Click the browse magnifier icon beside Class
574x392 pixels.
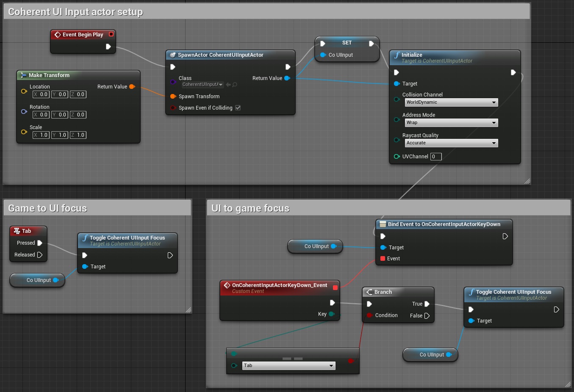tap(235, 85)
